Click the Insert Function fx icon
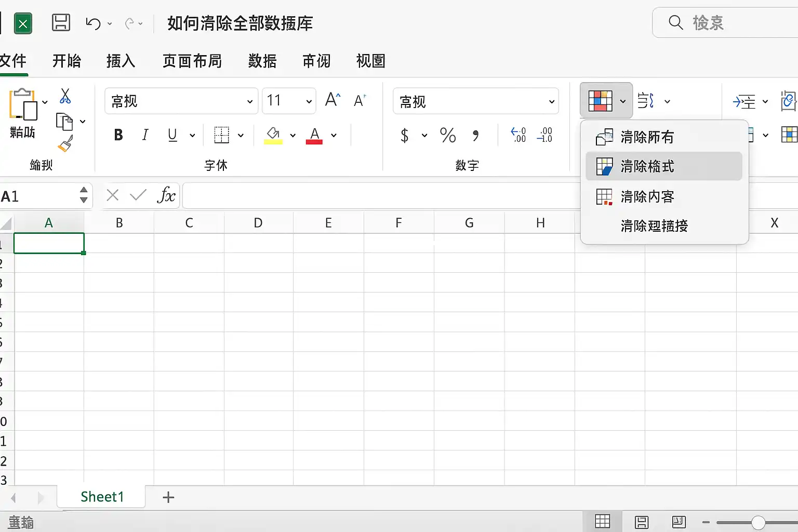The width and height of the screenshot is (798, 532). [x=166, y=195]
